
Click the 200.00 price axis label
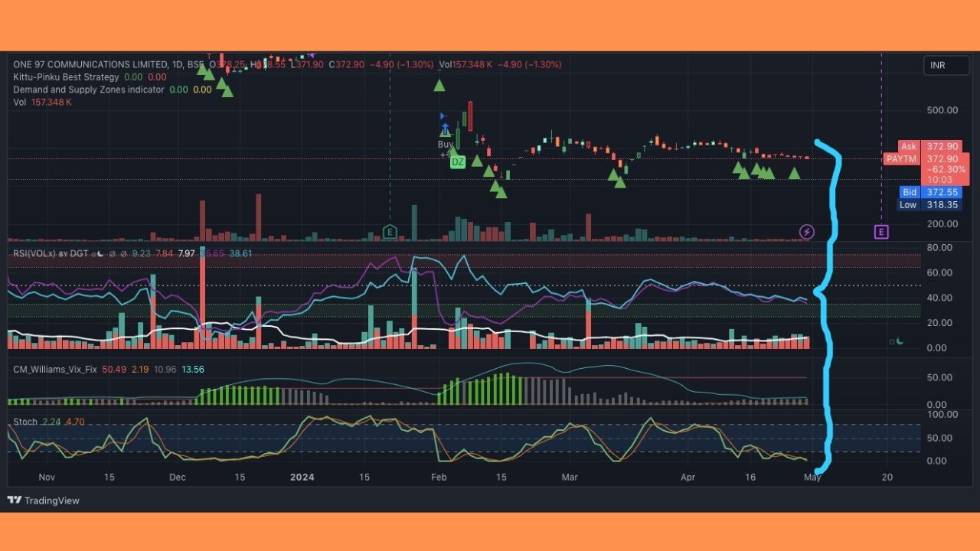click(x=942, y=223)
